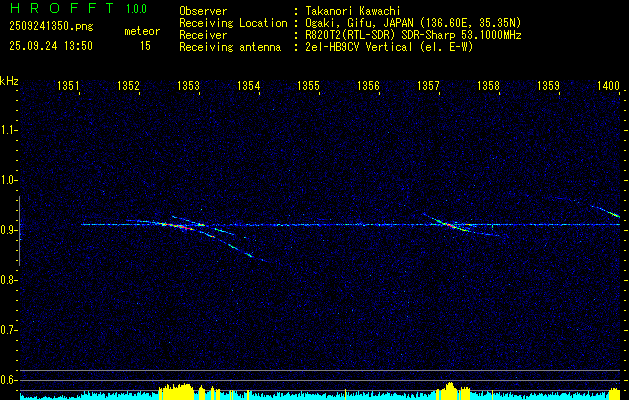Click the Receiver field label
Viewport: 629px width, 400px height.
[203, 35]
